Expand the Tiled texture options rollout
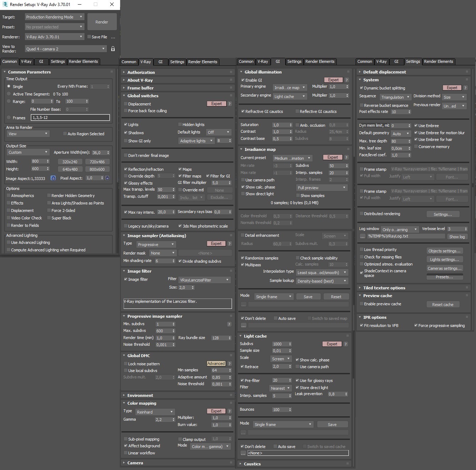This screenshot has width=476, height=470. (x=384, y=288)
